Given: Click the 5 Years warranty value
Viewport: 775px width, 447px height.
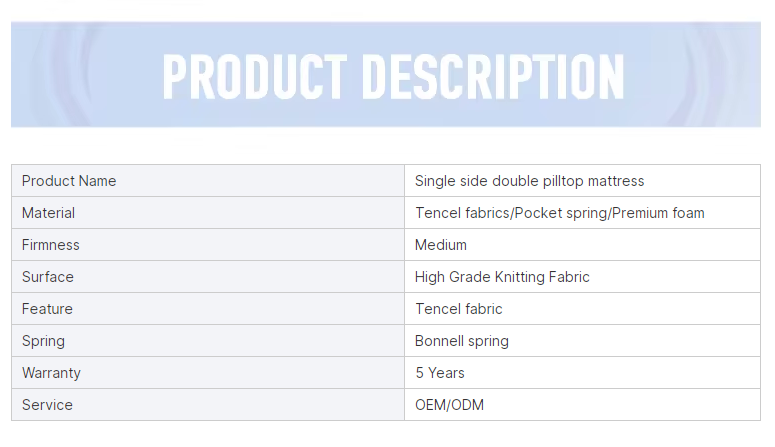Looking at the screenshot, I should [440, 373].
